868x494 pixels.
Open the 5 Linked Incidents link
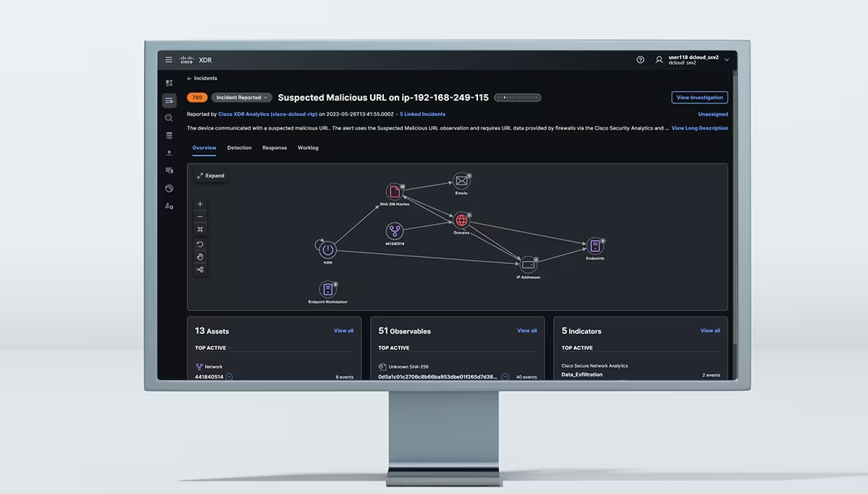click(422, 115)
